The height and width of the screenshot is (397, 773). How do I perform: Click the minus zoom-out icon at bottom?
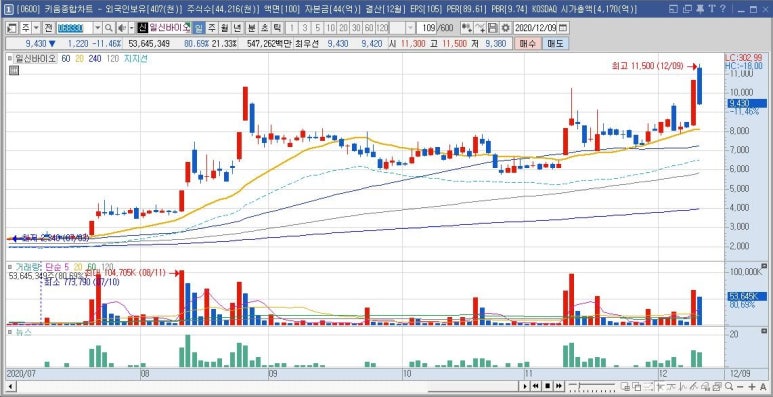point(739,386)
